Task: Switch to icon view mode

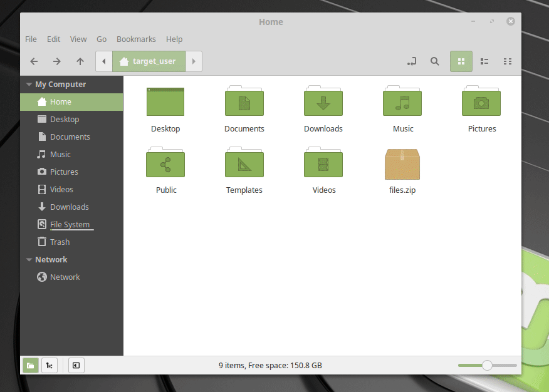Action: point(461,61)
